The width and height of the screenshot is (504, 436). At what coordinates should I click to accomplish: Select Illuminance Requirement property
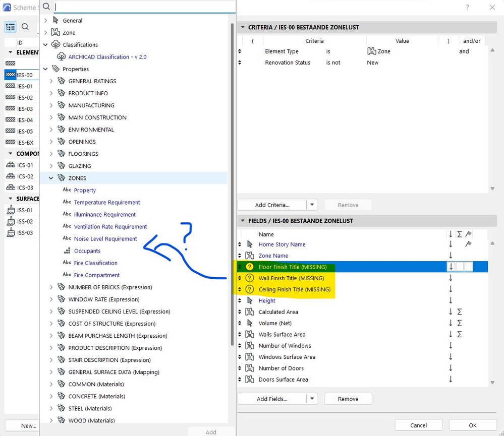tap(105, 214)
